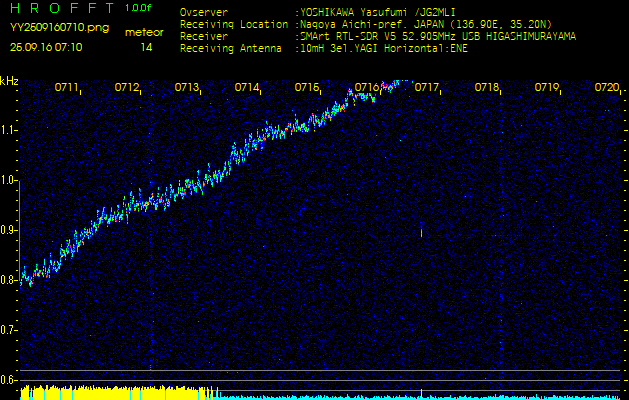Click the date stamp 26.09.16 07:10
Viewport: 629px width, 400px height.
(x=46, y=47)
